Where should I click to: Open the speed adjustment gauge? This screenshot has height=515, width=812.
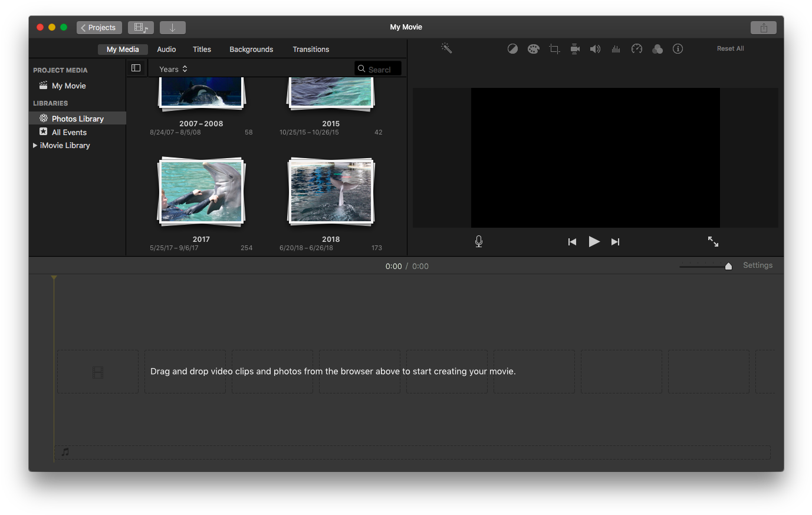[637, 49]
